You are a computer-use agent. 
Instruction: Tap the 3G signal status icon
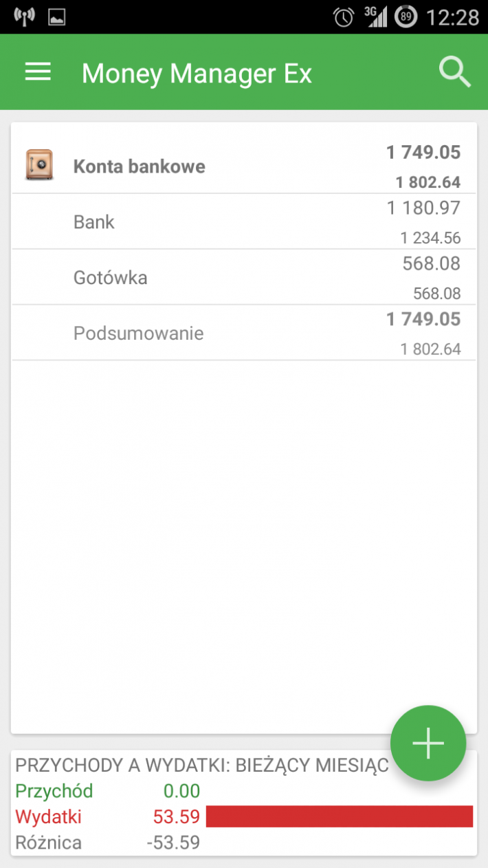tap(375, 17)
